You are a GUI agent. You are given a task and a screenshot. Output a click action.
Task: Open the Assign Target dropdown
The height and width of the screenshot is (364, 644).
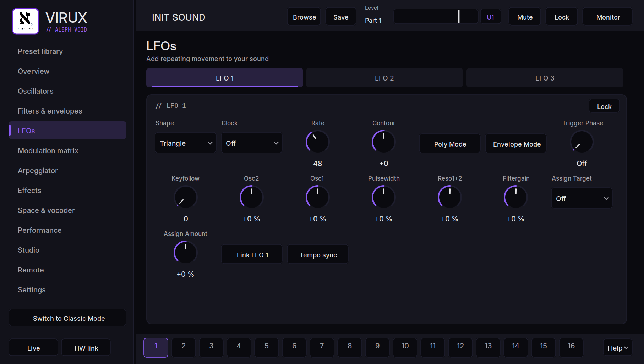(x=582, y=198)
